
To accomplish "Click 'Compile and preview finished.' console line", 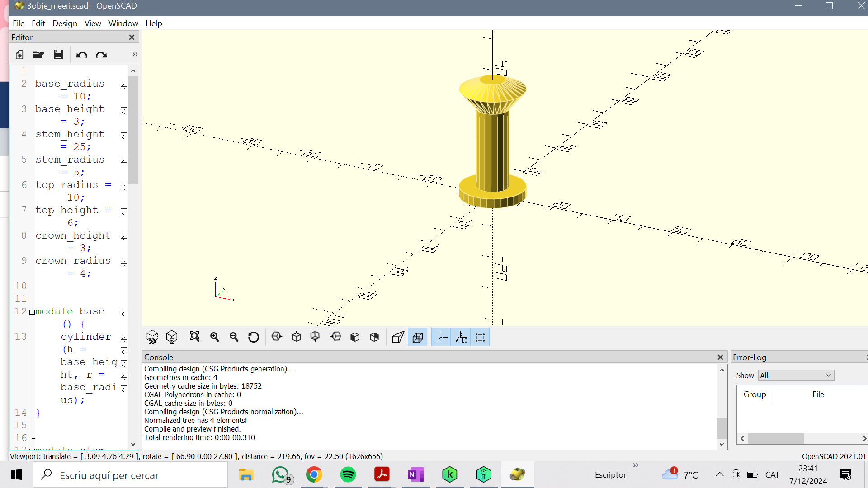I will 192,429.
